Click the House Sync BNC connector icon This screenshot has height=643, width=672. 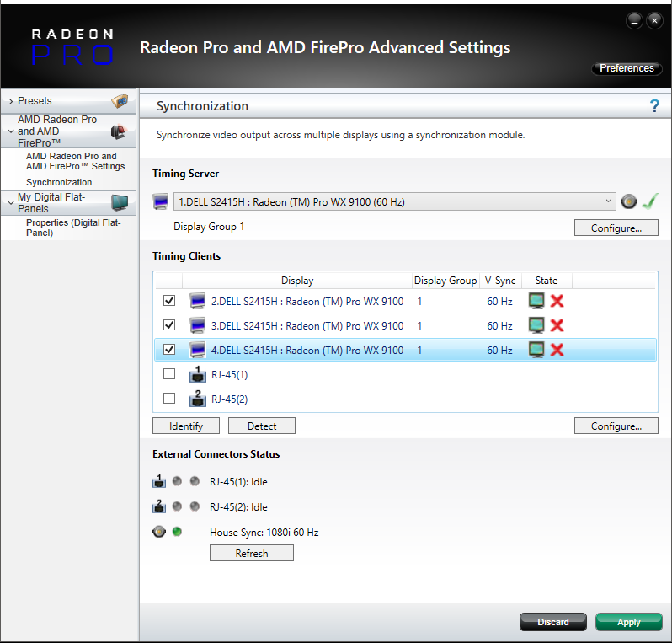[159, 532]
